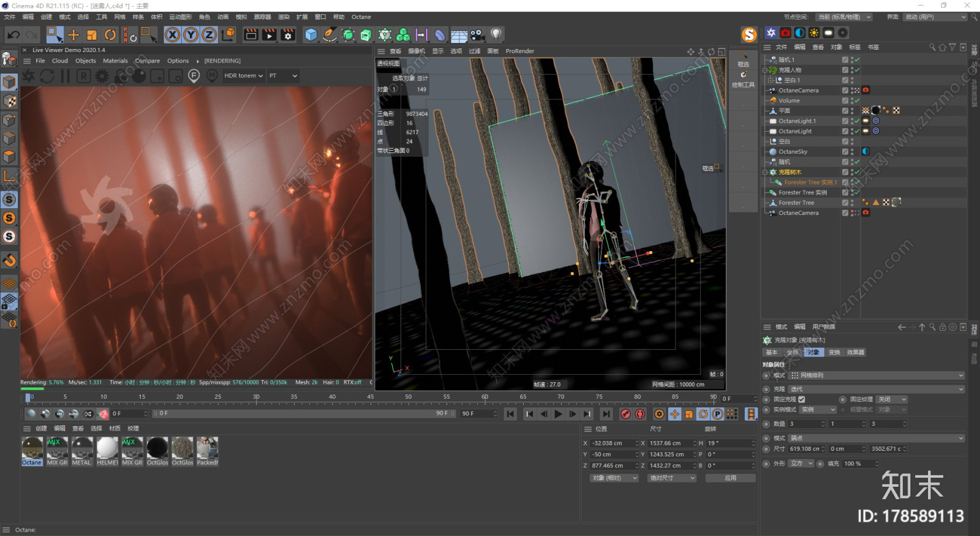Click the Record Active Objects keyframe button
980x536 pixels.
pyautogui.click(x=625, y=414)
